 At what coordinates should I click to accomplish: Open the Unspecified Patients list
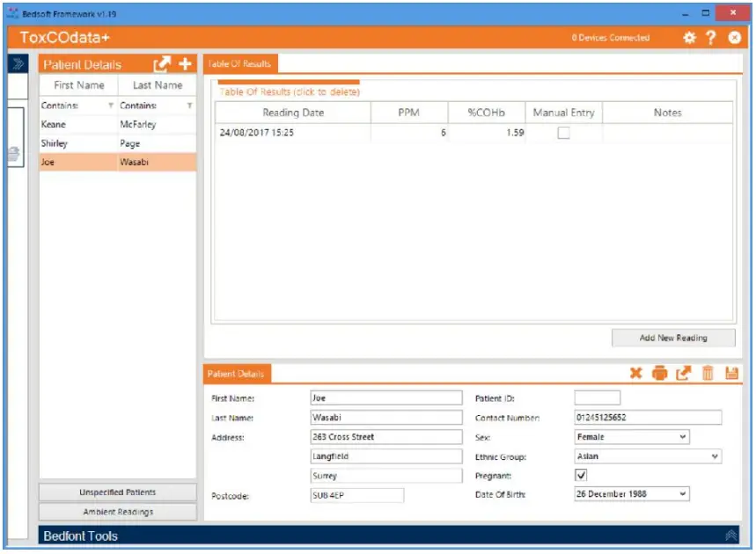(x=117, y=492)
